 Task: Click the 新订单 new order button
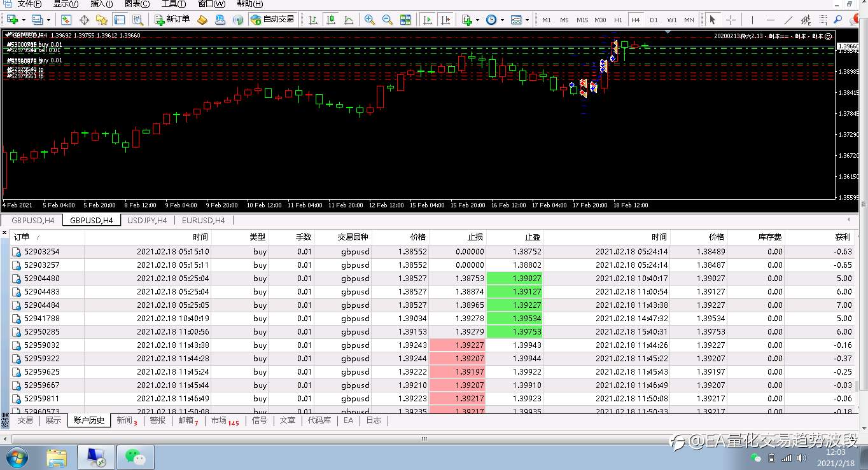tap(172, 20)
